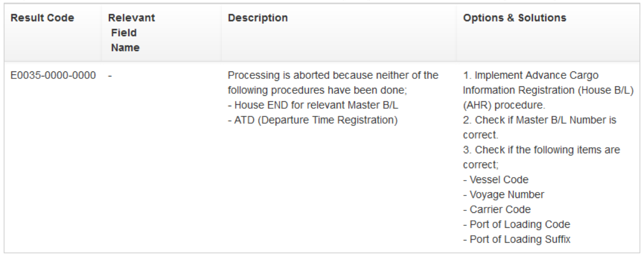
Task: Click the 'Vessel Code' list item
Action: click(496, 180)
